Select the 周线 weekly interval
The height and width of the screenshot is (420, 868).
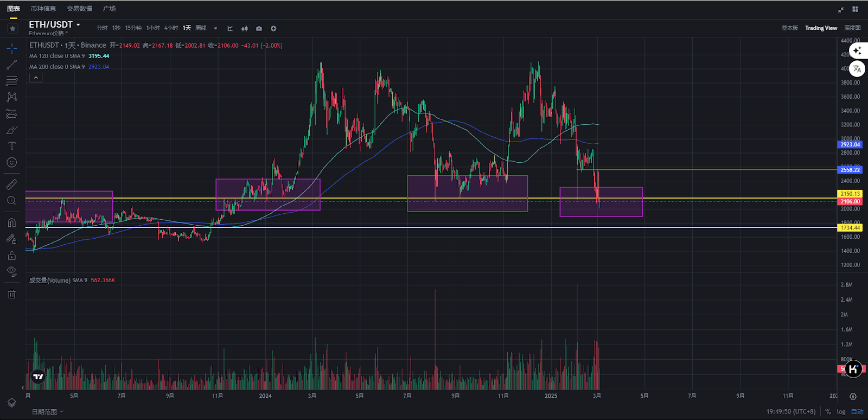201,28
